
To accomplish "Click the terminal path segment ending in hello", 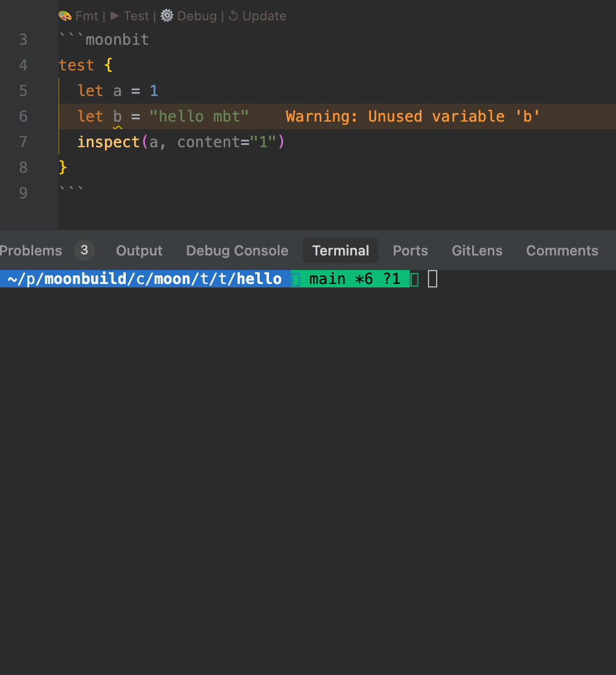I will point(144,279).
